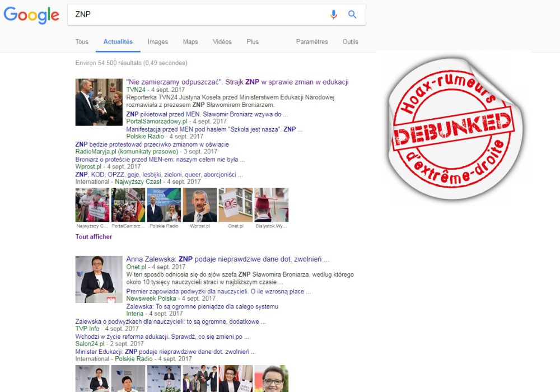Open the Plus menu

click(x=253, y=41)
